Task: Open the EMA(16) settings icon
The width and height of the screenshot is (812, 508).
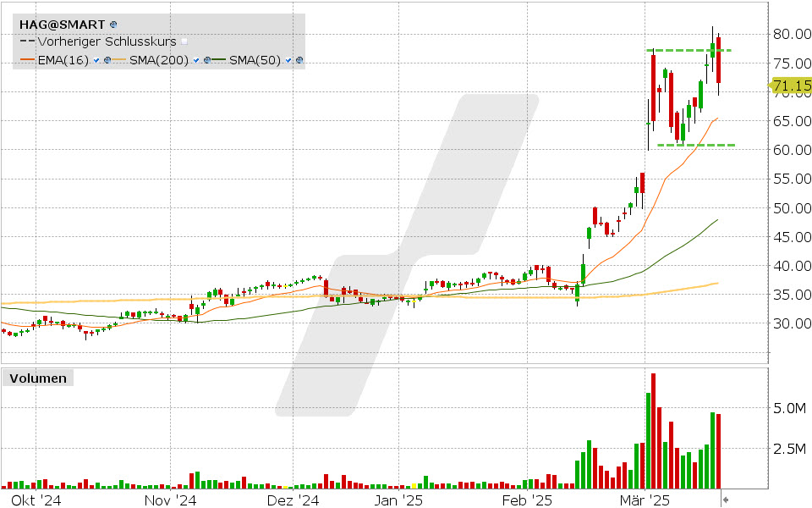Action: [x=107, y=61]
